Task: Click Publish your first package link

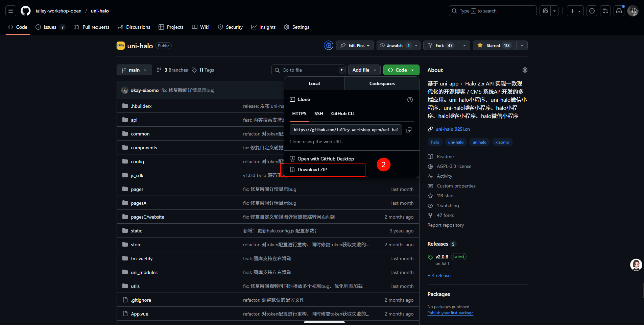Action: click(450, 313)
